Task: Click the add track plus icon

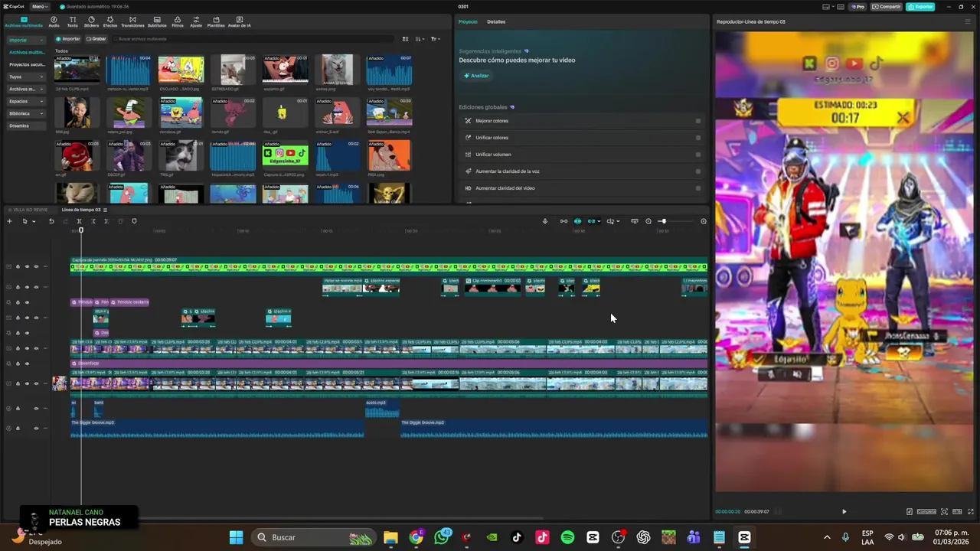Action: click(x=9, y=221)
